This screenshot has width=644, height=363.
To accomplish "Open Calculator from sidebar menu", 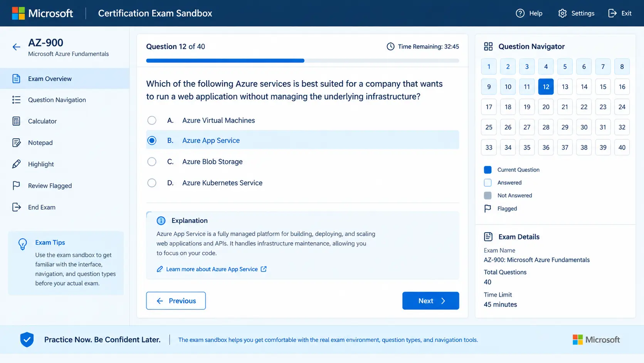I will coord(65,121).
